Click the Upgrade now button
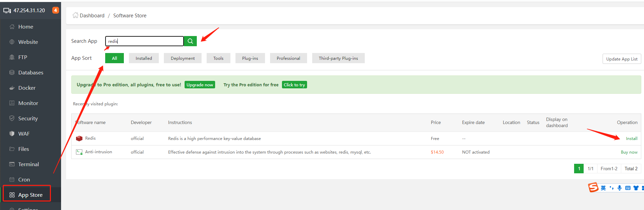This screenshot has width=644, height=210. click(x=200, y=85)
